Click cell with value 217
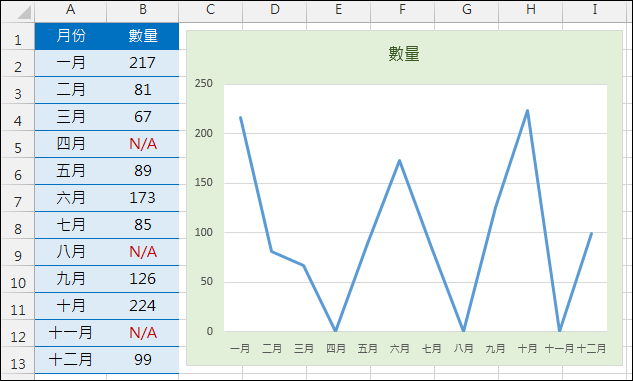Image resolution: width=633 pixels, height=381 pixels. pyautogui.click(x=143, y=63)
